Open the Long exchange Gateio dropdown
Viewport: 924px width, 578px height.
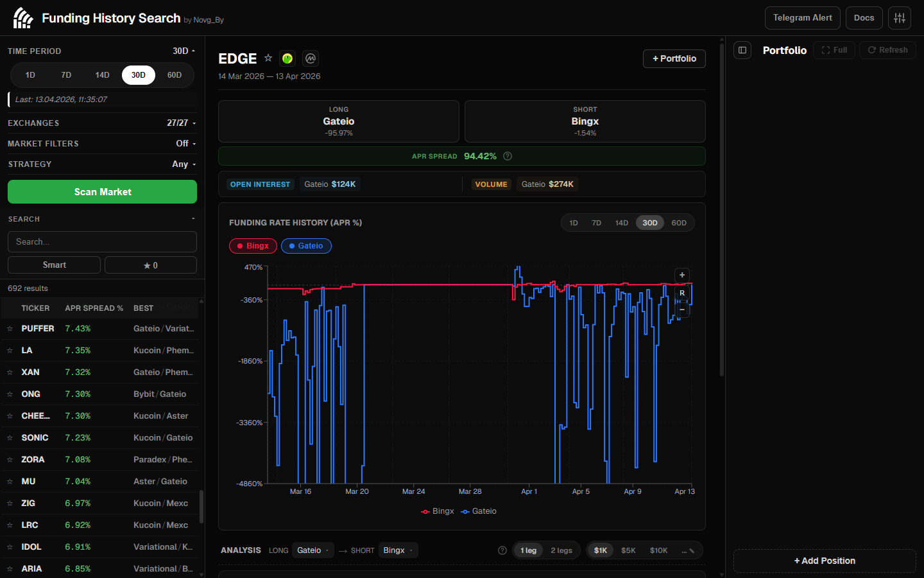click(313, 550)
